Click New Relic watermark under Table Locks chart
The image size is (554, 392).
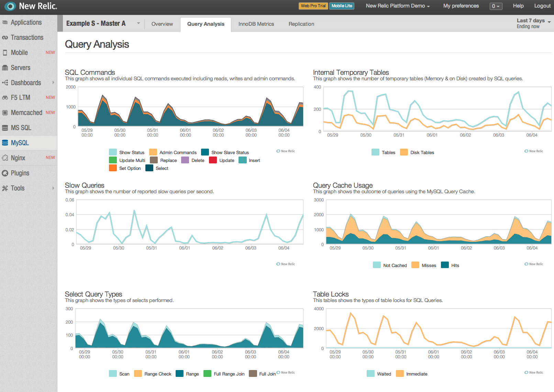point(534,372)
